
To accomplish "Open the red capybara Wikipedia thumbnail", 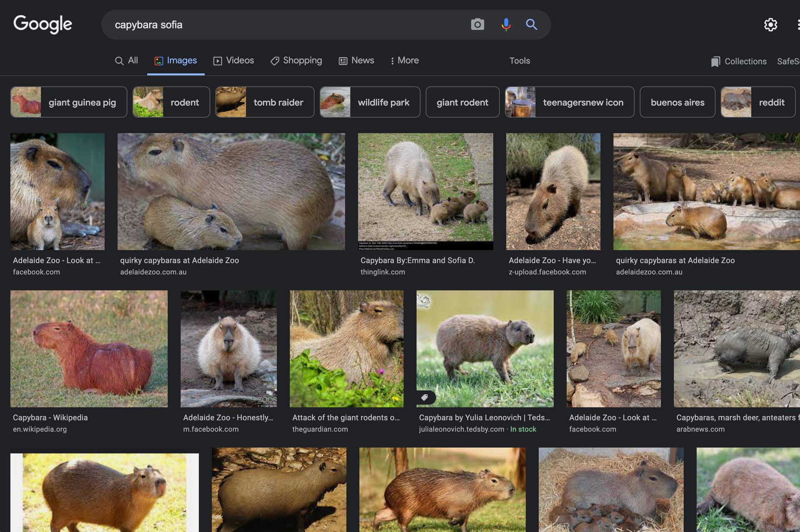I will pyautogui.click(x=89, y=349).
